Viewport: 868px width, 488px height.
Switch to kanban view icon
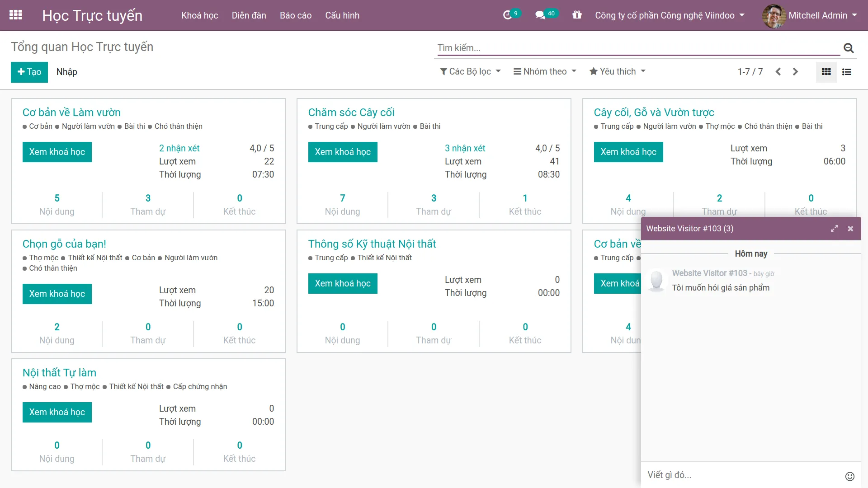click(x=826, y=72)
